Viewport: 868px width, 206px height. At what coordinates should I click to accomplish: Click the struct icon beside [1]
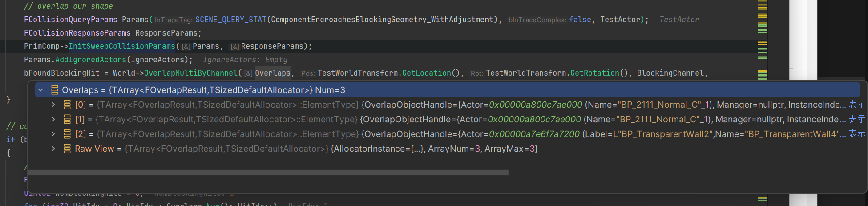(67, 119)
